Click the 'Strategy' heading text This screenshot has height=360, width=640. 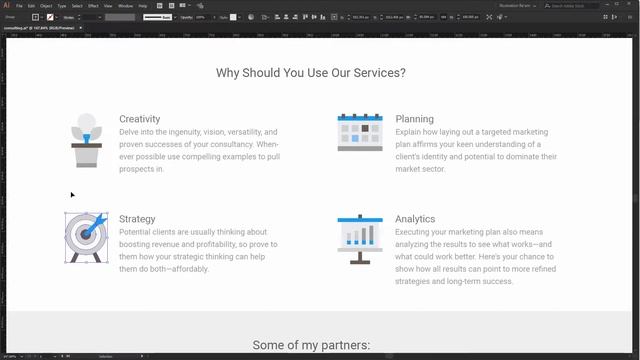[x=137, y=219]
